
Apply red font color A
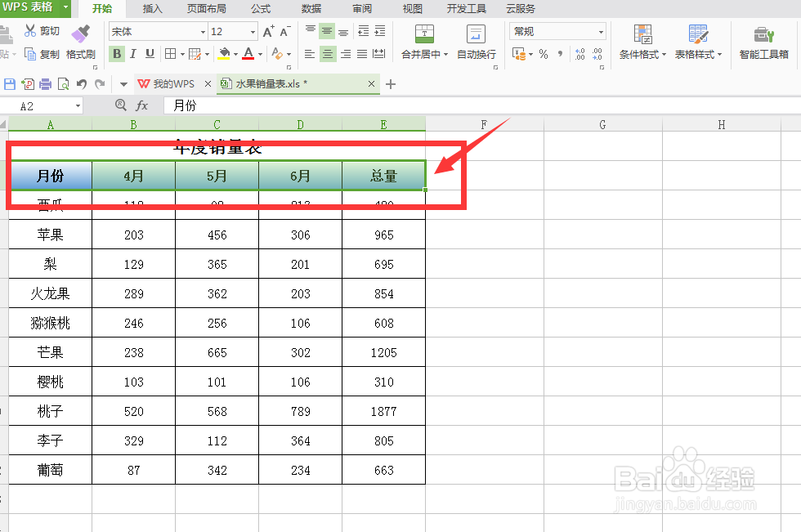[248, 54]
